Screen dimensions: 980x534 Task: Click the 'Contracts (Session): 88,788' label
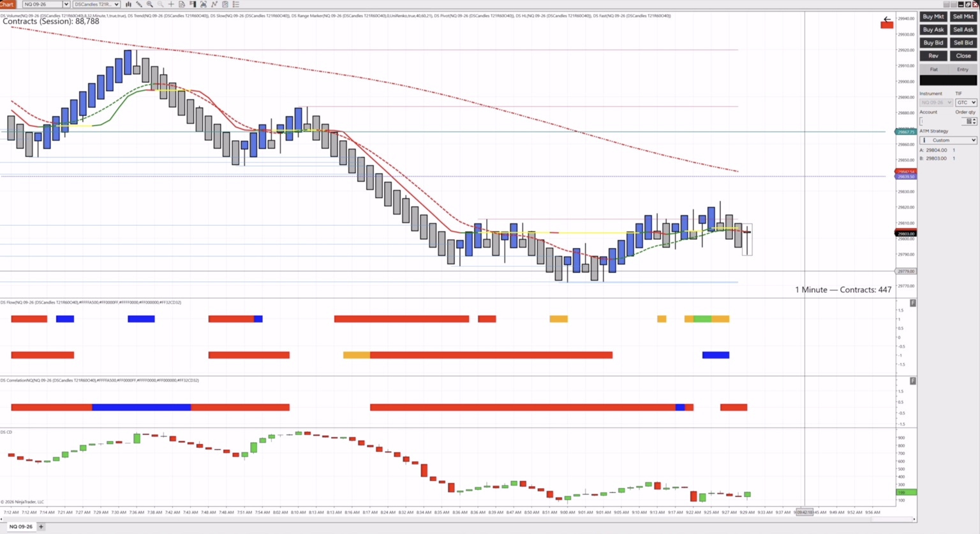coord(51,22)
